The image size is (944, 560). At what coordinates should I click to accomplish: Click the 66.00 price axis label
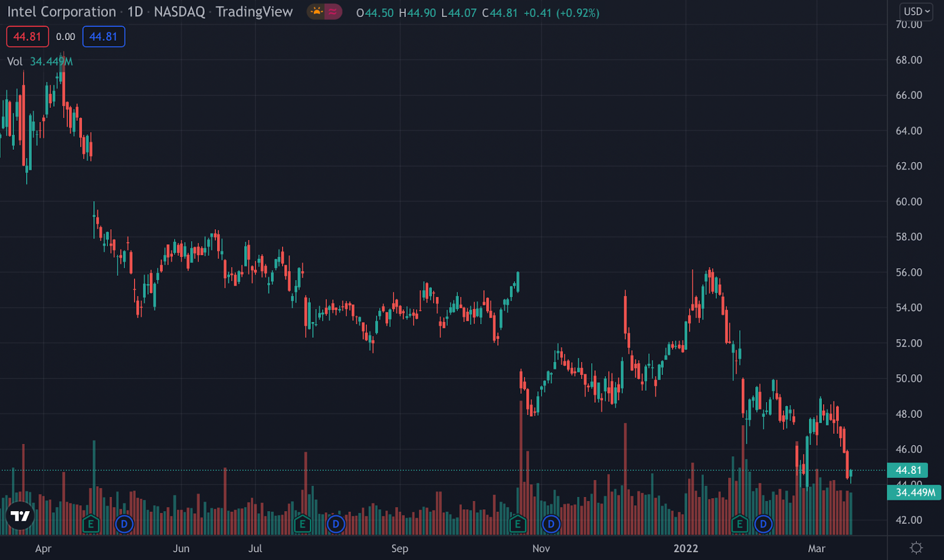point(909,95)
